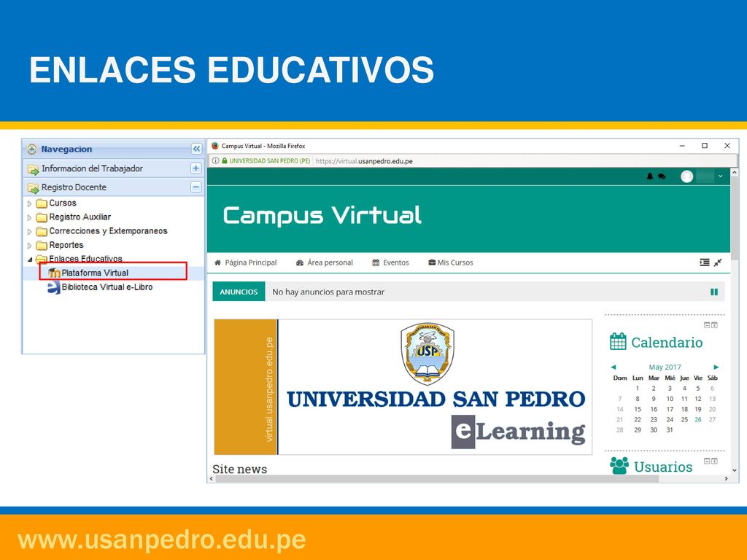Open Plataforma Virtual link
This screenshot has width=747, height=560.
point(95,273)
